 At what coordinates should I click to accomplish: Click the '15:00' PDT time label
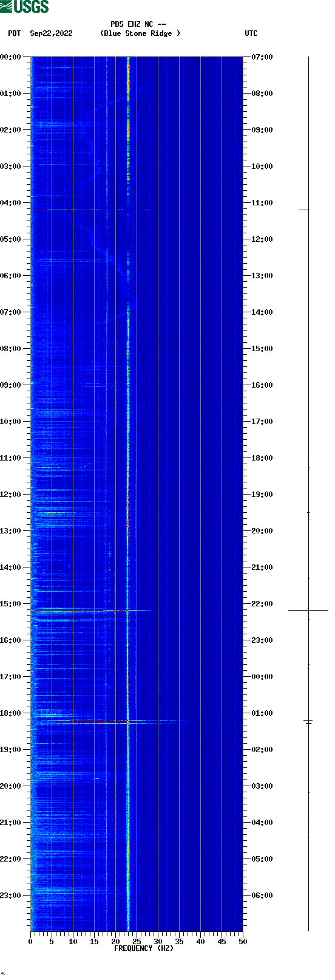click(11, 604)
